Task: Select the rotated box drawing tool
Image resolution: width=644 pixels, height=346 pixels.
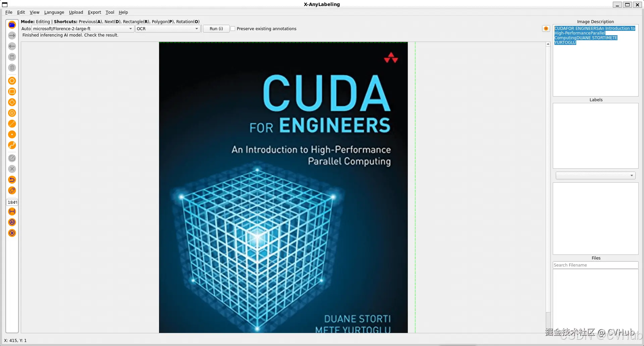Action: pos(12,102)
